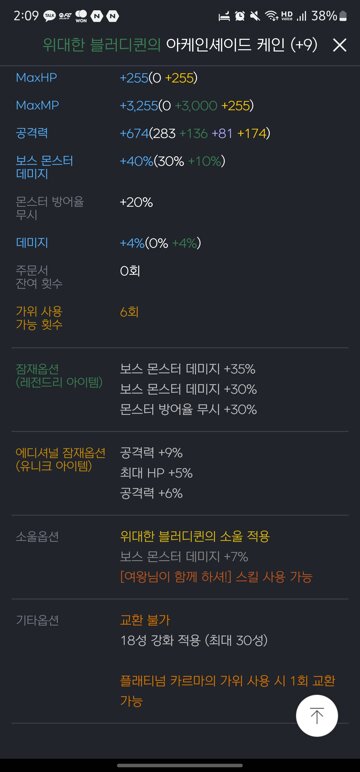Viewport: 360px width, 772px height.
Task: Select the MaxHP stat label
Action: (37, 77)
